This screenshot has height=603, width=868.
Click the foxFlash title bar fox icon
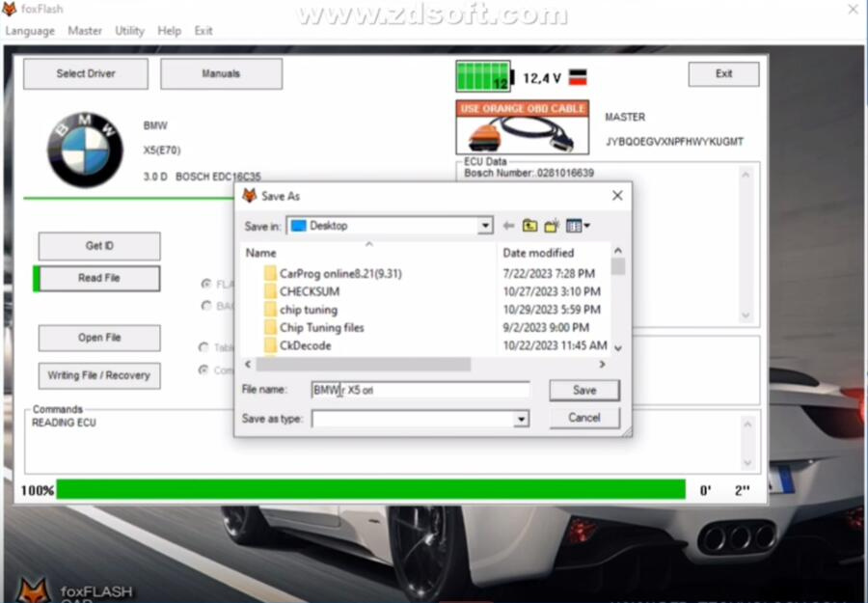coord(10,9)
